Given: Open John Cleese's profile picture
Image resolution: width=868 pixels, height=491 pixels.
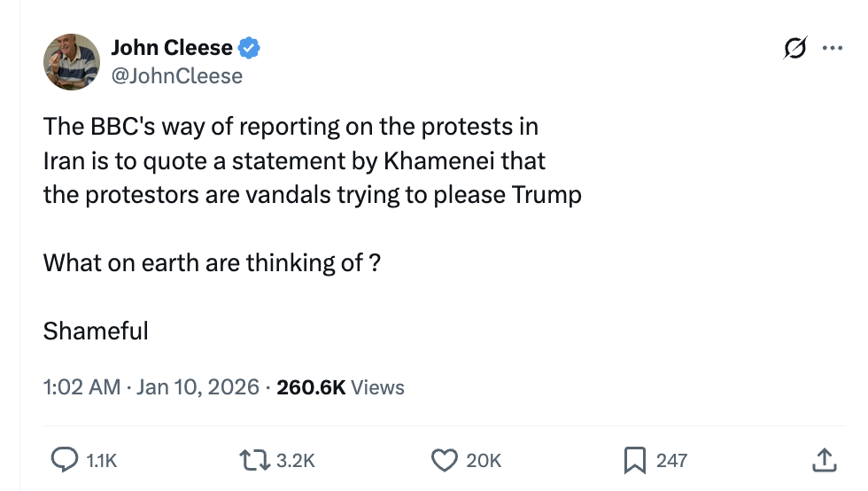Looking at the screenshot, I should point(72,62).
